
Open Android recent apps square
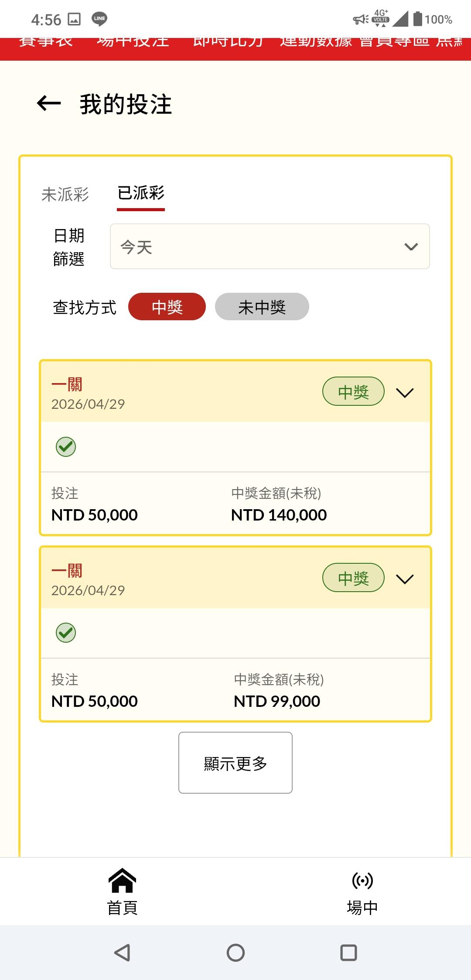(x=348, y=953)
